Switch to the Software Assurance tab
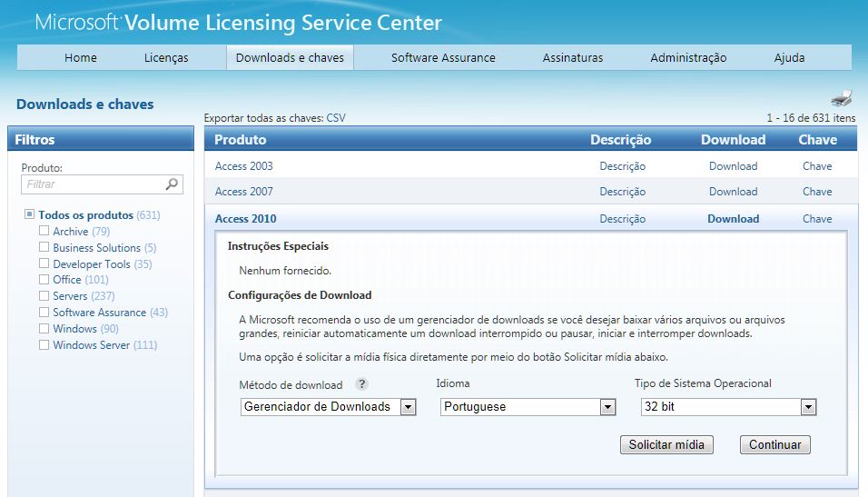This screenshot has height=497, width=868. [x=443, y=58]
